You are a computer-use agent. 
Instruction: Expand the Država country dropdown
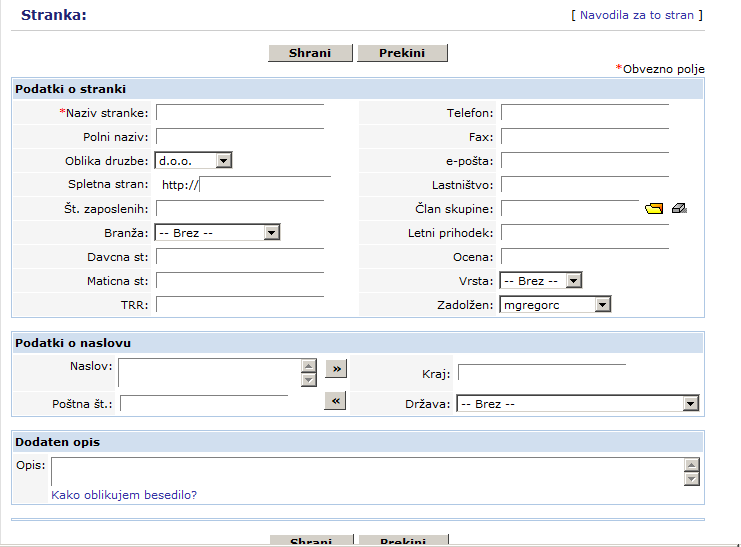(577, 404)
